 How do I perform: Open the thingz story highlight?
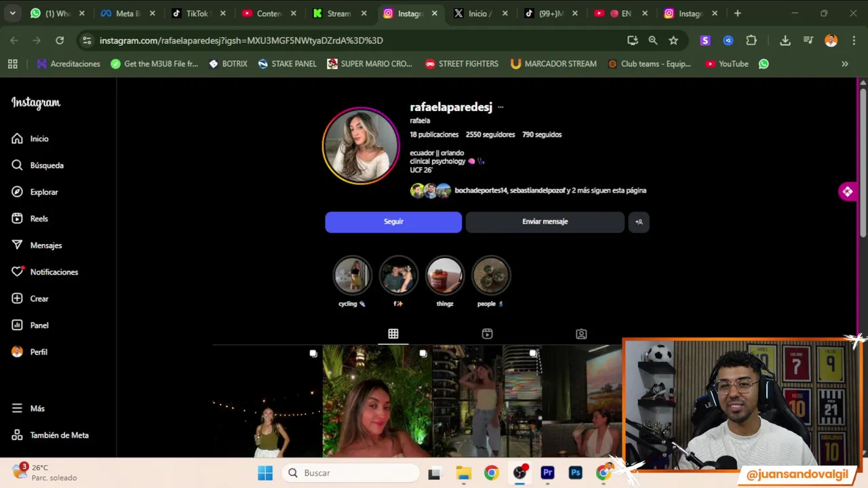coord(445,282)
